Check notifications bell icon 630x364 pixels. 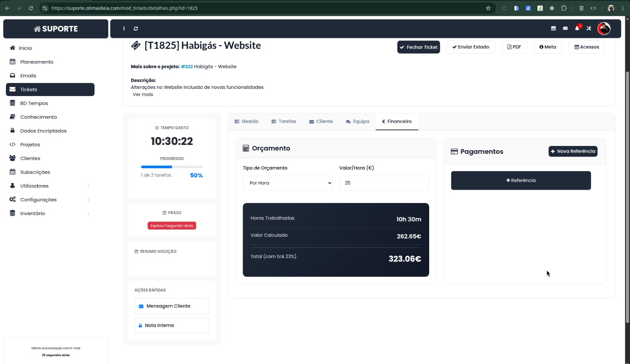[x=577, y=28]
